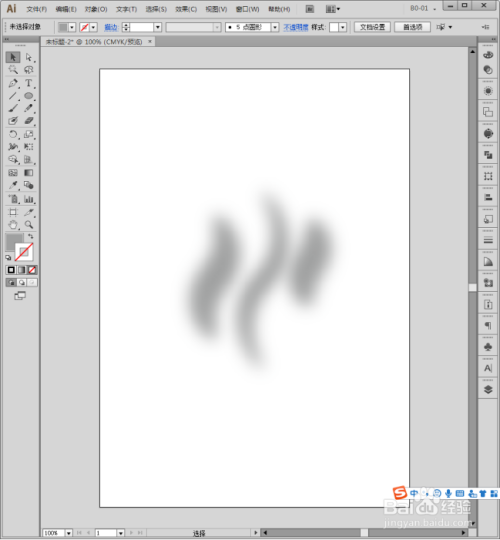The image size is (500, 540).
Task: Select the Type (T) tool
Action: pyautogui.click(x=29, y=83)
